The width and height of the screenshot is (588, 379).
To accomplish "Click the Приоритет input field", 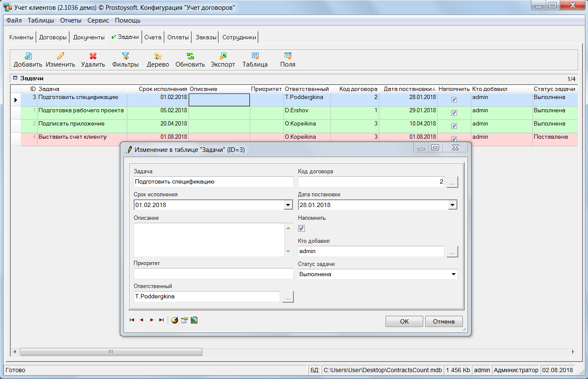I will pos(214,274).
